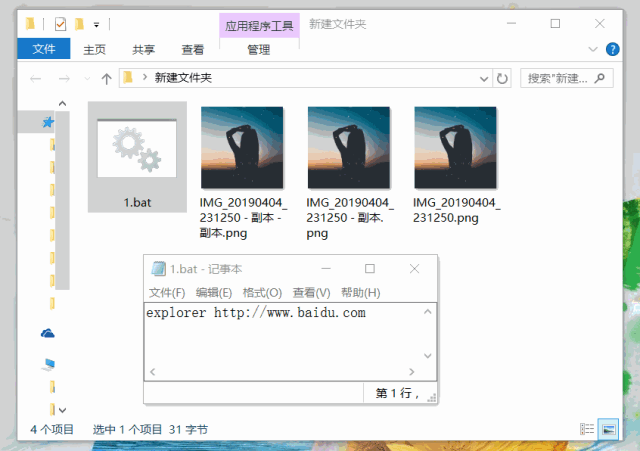Click navigation pane scroll down arrow

coord(62,410)
